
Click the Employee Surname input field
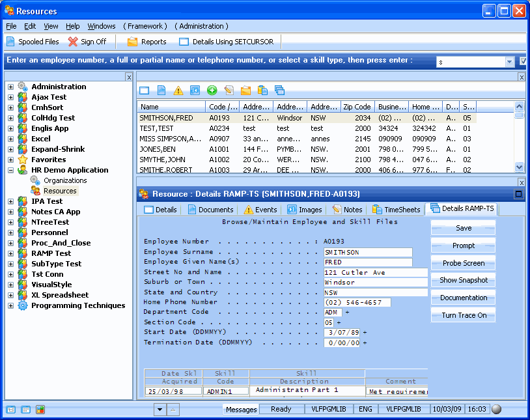[x=367, y=253]
